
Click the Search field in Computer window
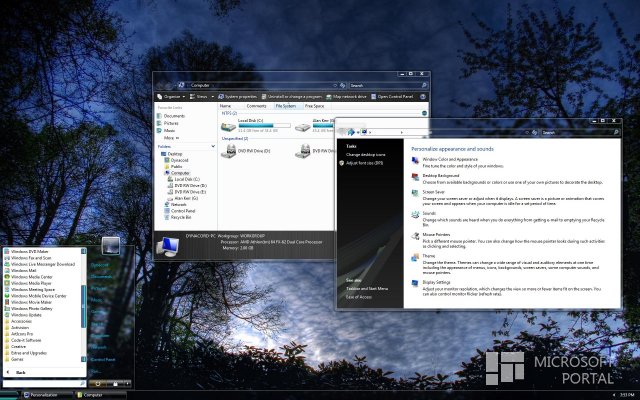pos(388,85)
